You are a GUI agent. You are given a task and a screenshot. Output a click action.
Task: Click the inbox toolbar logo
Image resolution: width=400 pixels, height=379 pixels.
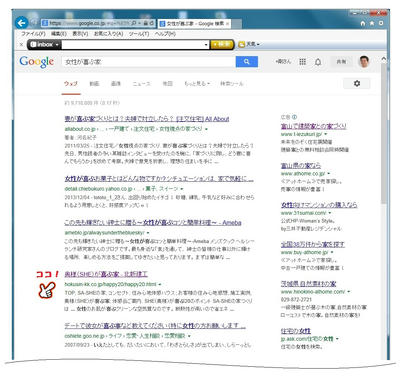[x=42, y=44]
